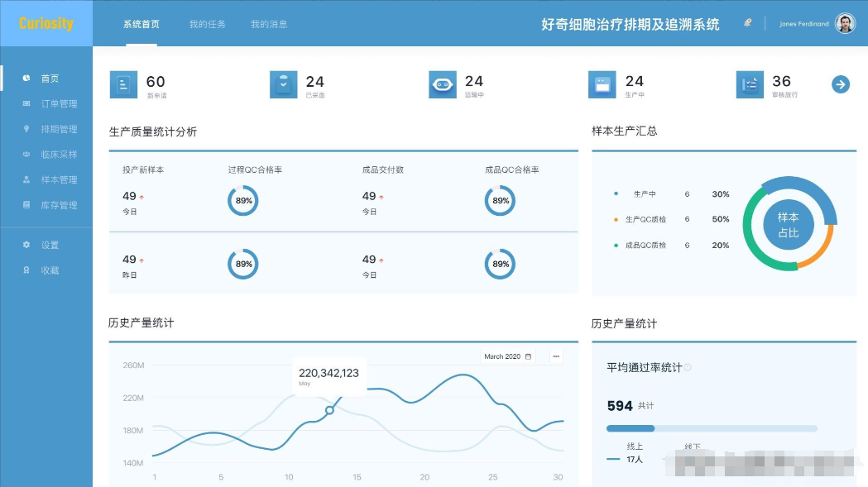Click the 审核放行 list icon
This screenshot has width=868, height=487.
coord(750,84)
